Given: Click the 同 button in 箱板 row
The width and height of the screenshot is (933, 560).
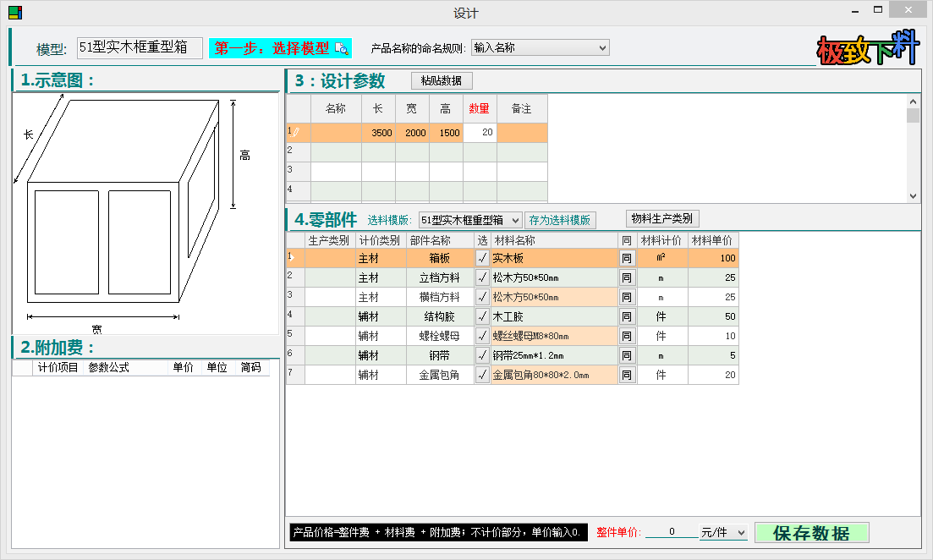Looking at the screenshot, I should coord(627,258).
